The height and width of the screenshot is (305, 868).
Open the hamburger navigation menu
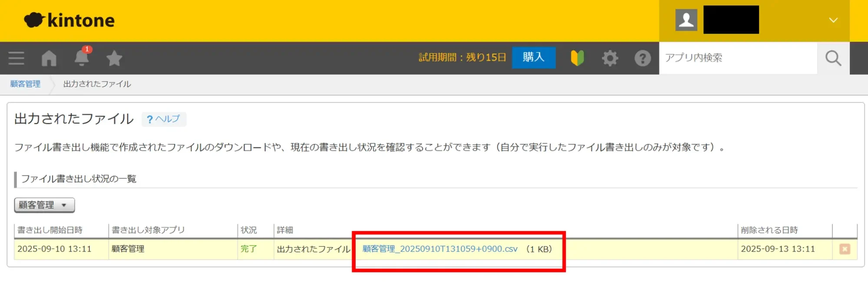(x=16, y=58)
